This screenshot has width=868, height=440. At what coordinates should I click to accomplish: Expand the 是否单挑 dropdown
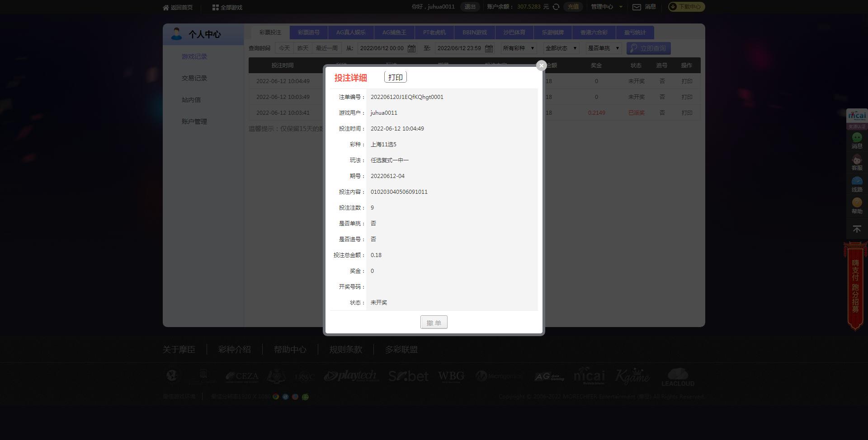tap(604, 48)
